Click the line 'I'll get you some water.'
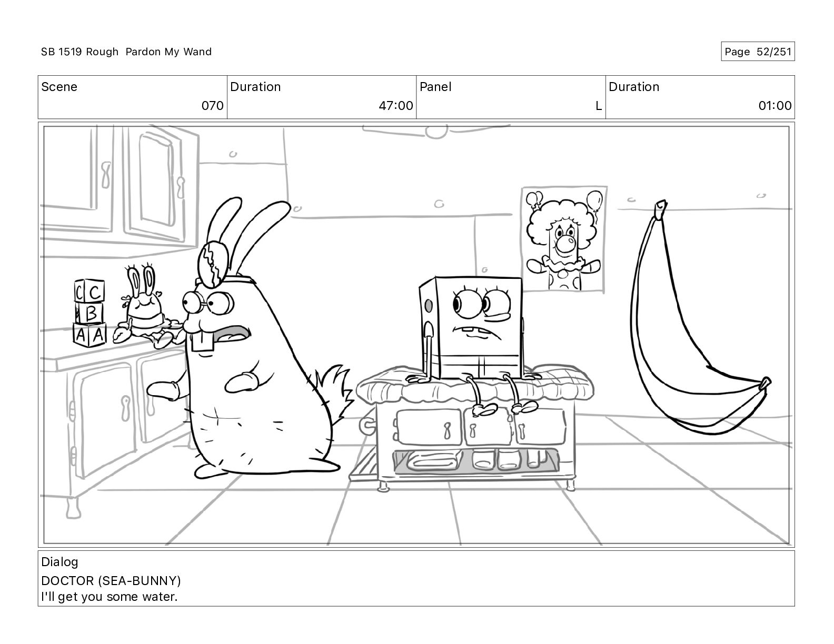The image size is (834, 644). coord(110,597)
